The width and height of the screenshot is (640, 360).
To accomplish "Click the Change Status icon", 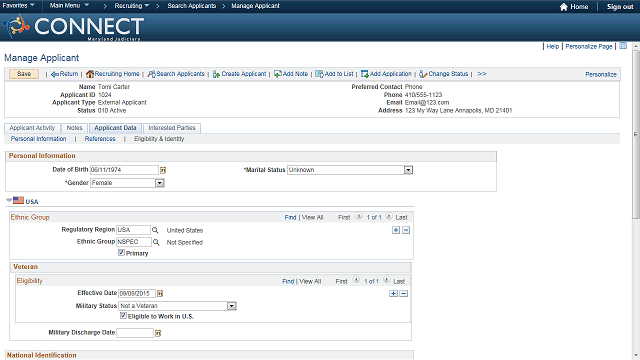I will pyautogui.click(x=423, y=74).
